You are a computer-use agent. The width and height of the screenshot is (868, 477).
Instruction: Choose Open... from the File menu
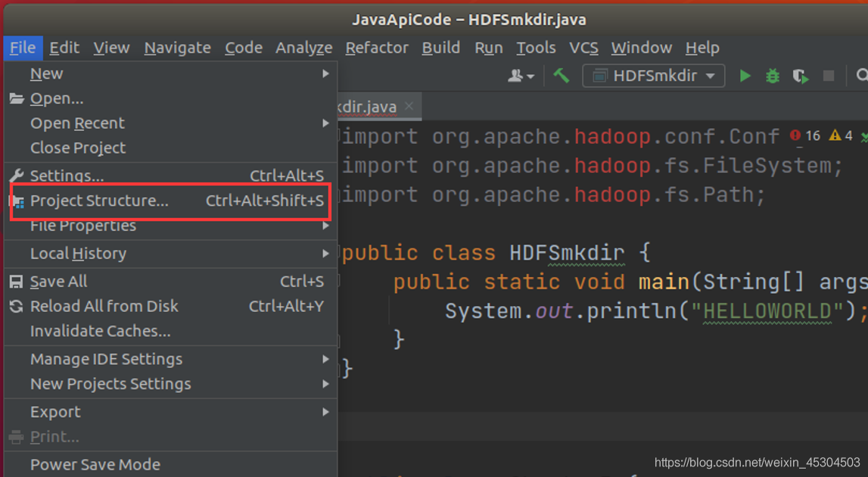pos(170,98)
